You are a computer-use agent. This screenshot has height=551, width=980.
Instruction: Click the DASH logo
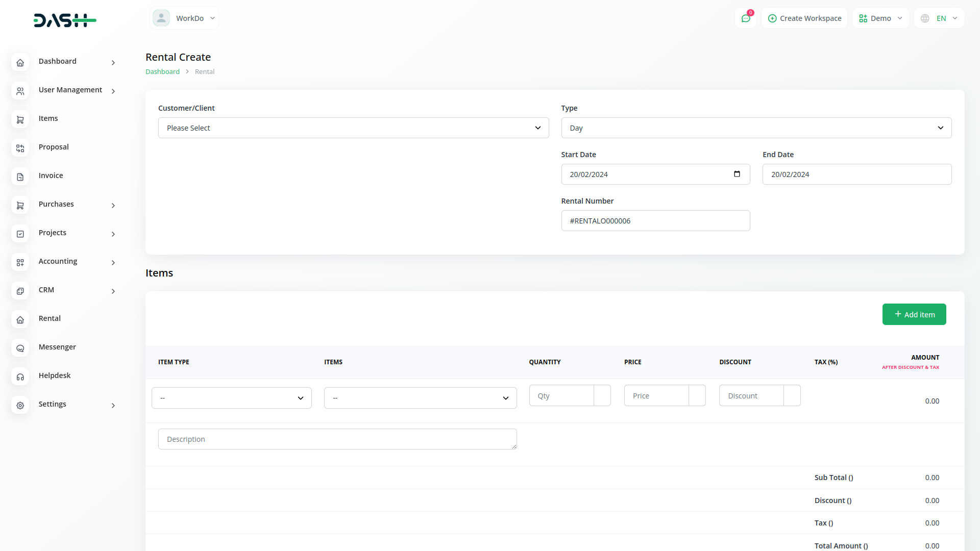[65, 20]
